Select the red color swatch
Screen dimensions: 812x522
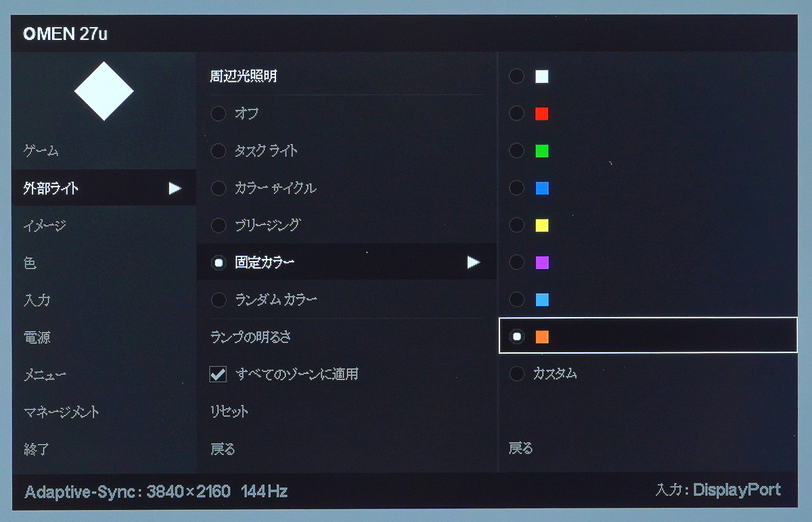point(541,114)
